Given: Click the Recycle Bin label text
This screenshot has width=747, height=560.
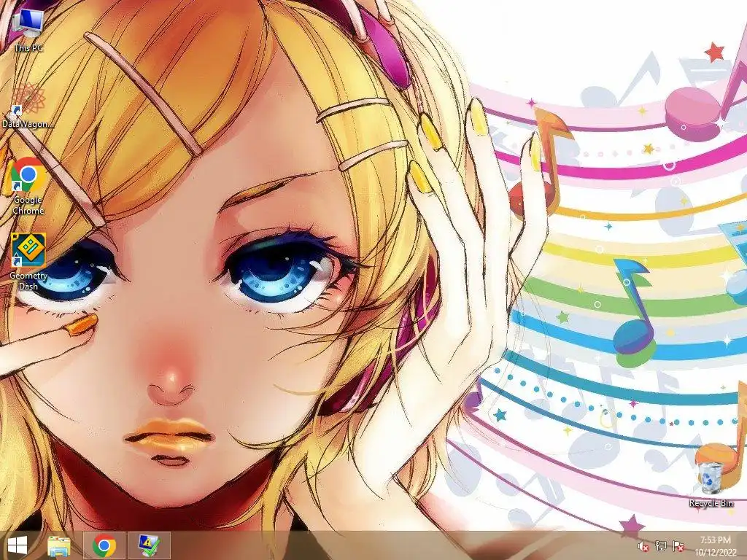Looking at the screenshot, I should click(711, 503).
